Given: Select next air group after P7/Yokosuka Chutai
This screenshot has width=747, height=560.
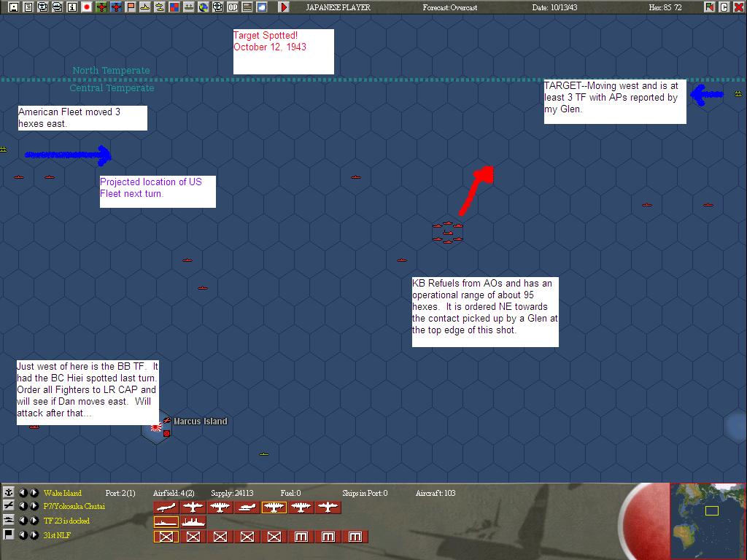Looking at the screenshot, I should pos(34,506).
